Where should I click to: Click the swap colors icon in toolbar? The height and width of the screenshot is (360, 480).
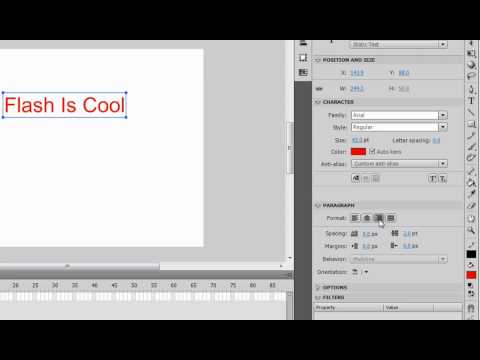click(471, 294)
